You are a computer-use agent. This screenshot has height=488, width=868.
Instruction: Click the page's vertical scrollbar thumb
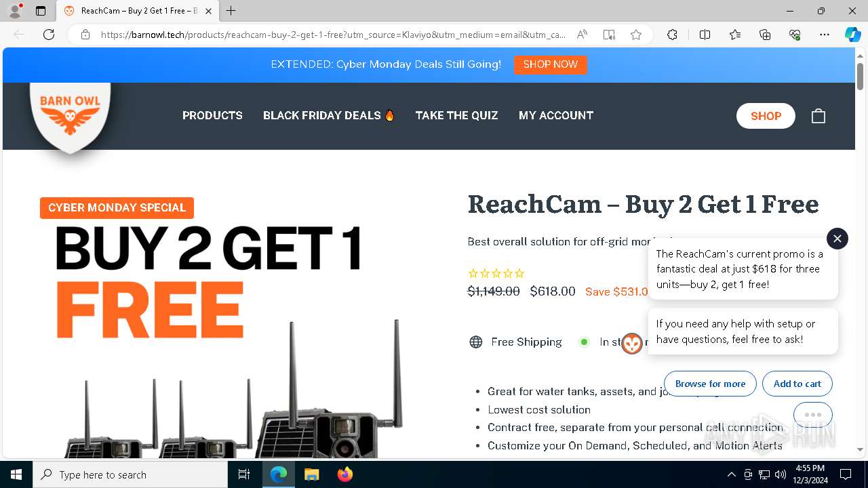click(x=860, y=76)
